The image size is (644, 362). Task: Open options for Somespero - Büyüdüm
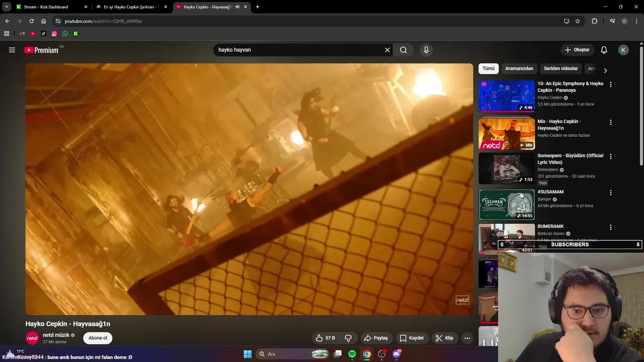coord(611,156)
